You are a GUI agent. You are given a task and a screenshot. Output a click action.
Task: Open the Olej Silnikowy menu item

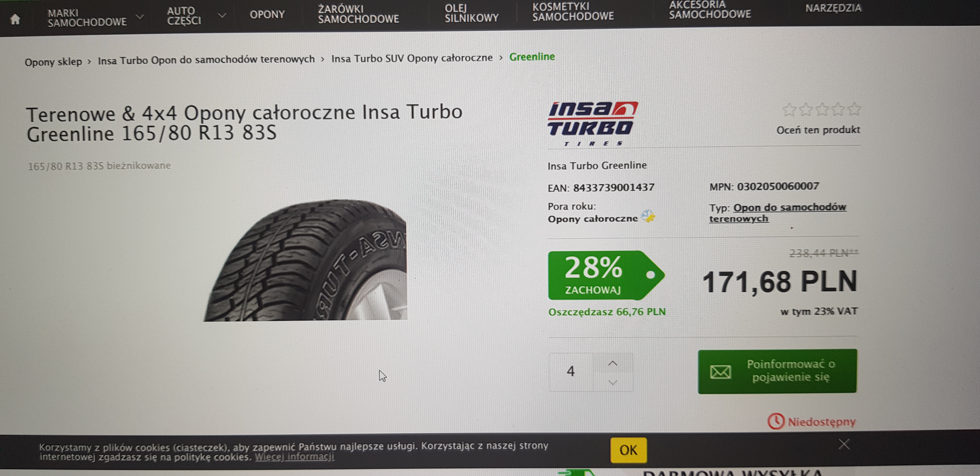pos(471,13)
